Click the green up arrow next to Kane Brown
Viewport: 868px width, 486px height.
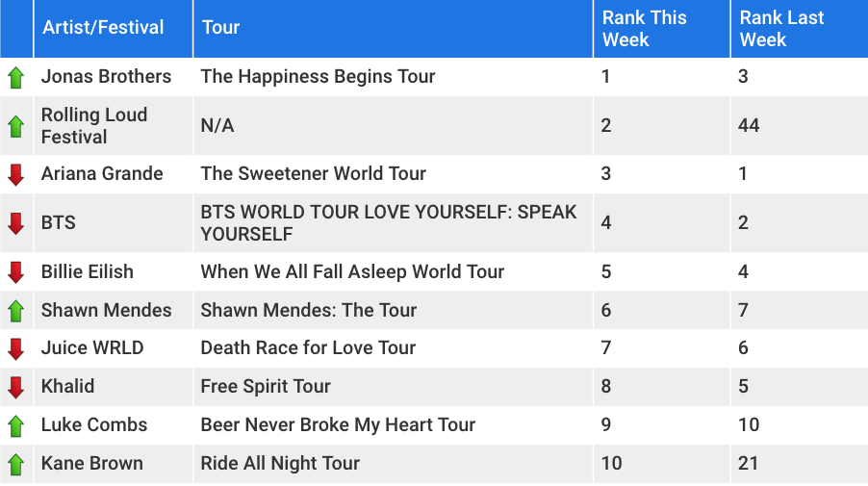(16, 464)
